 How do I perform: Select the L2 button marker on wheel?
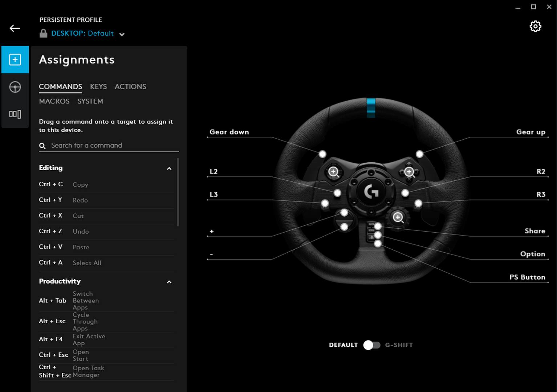click(337, 193)
